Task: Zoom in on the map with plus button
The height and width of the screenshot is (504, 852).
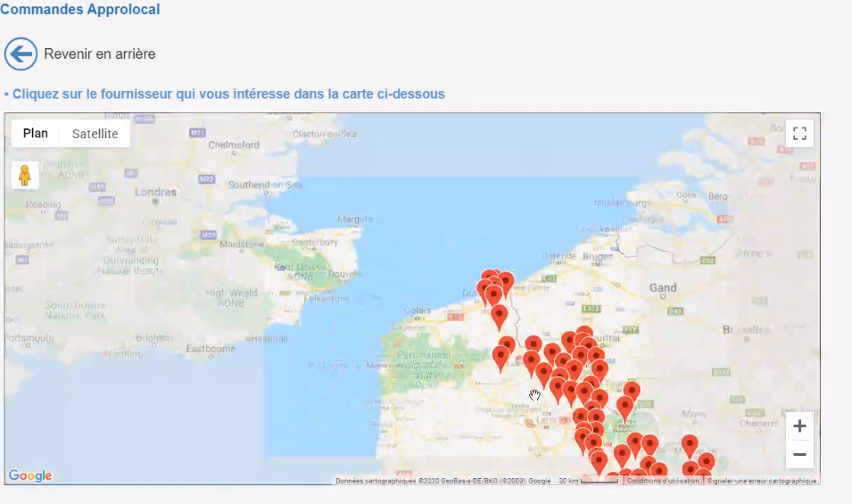Action: (799, 426)
